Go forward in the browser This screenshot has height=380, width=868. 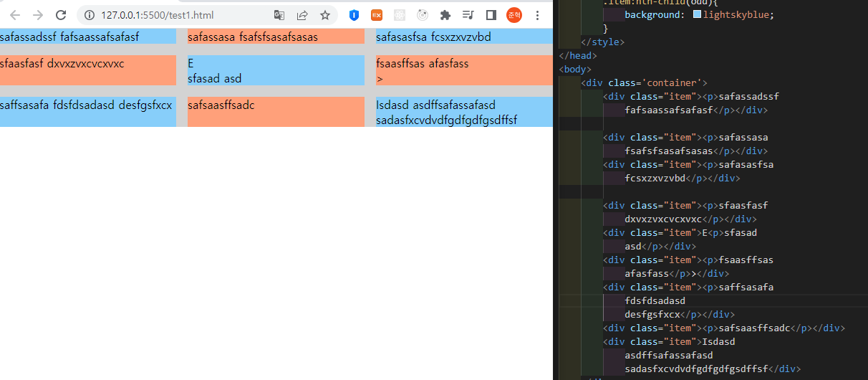tap(38, 15)
